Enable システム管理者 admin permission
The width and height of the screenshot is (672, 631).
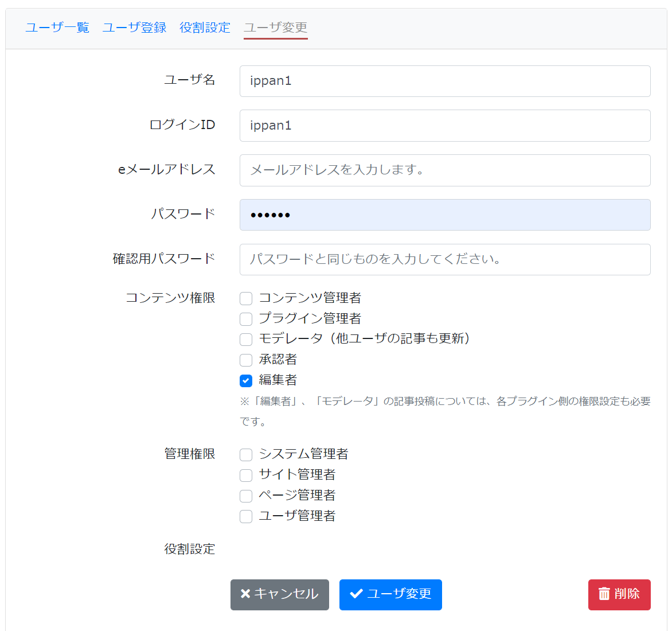[x=246, y=454]
